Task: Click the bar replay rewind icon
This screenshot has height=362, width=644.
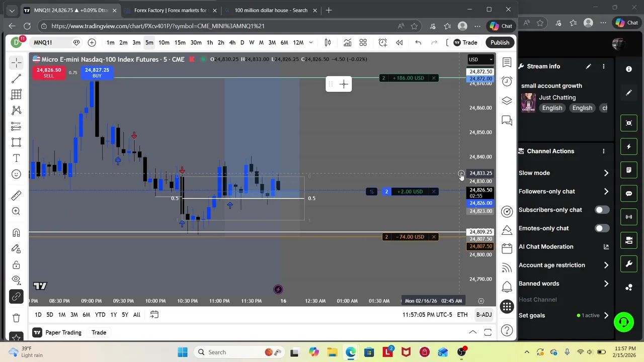Action: pyautogui.click(x=399, y=43)
